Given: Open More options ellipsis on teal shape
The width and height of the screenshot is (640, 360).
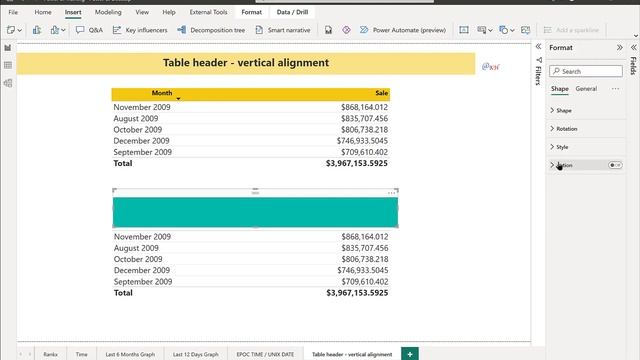Looking at the screenshot, I should 391,193.
